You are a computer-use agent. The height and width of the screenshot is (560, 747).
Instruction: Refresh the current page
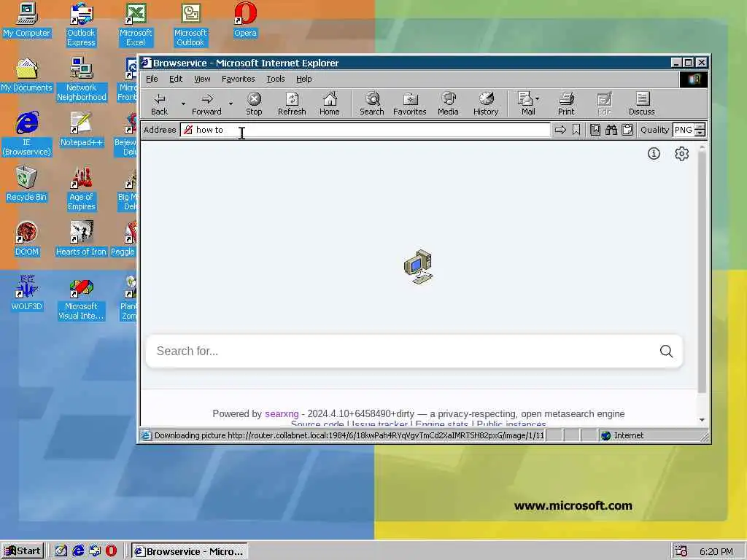click(292, 104)
